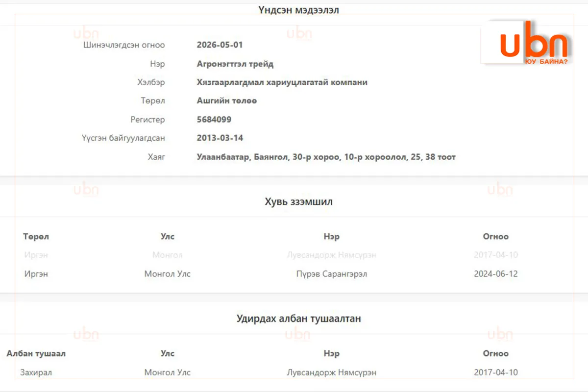Click the "Үндсэн мэдээлэл" section heading
Viewport: 588px width, 392px height.
pyautogui.click(x=298, y=10)
